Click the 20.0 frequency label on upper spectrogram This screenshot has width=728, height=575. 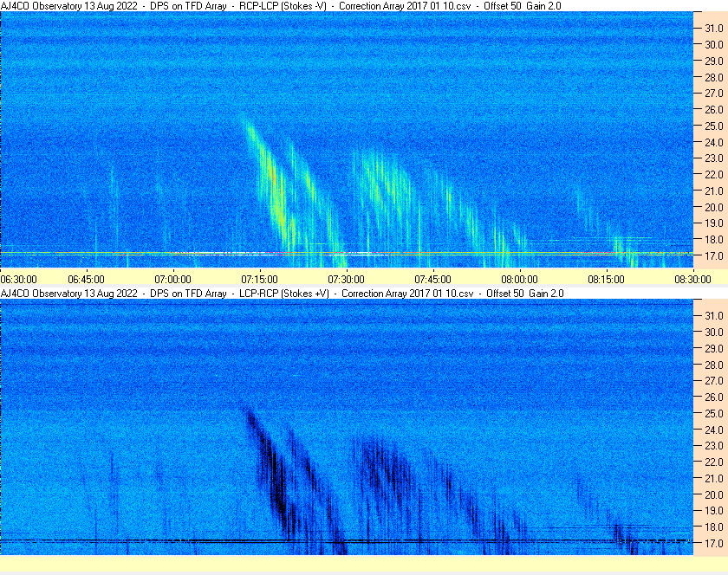click(714, 207)
